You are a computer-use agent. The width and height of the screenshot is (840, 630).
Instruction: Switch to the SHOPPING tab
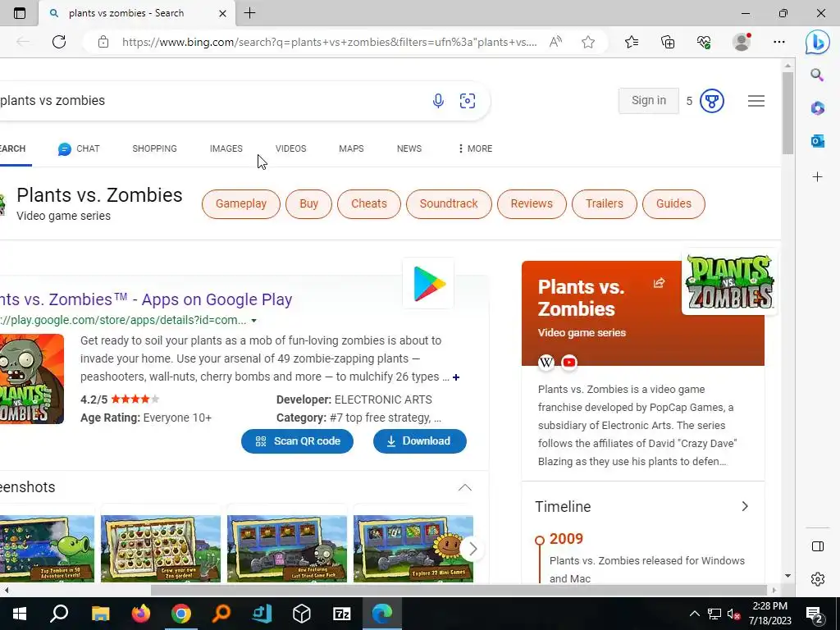(154, 149)
